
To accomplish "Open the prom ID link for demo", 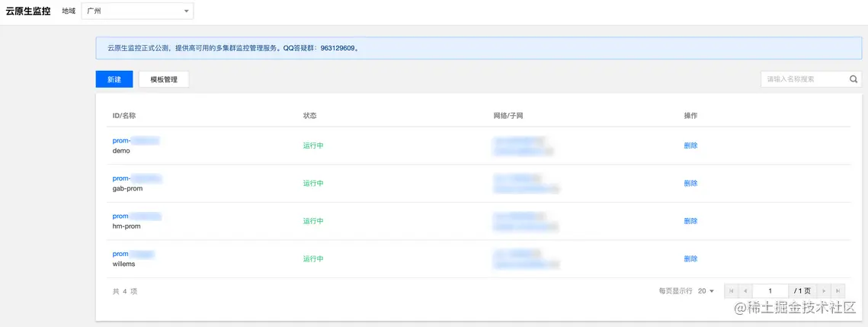I will (136, 140).
